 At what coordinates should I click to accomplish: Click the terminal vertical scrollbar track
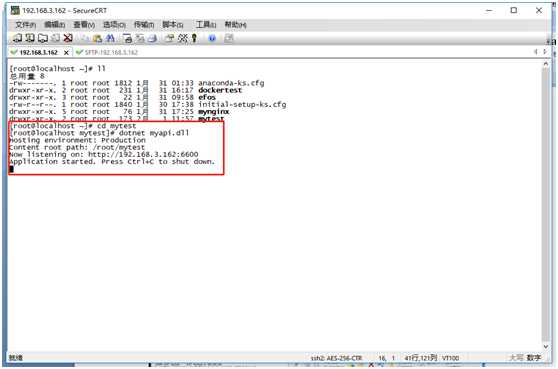pyautogui.click(x=546, y=205)
